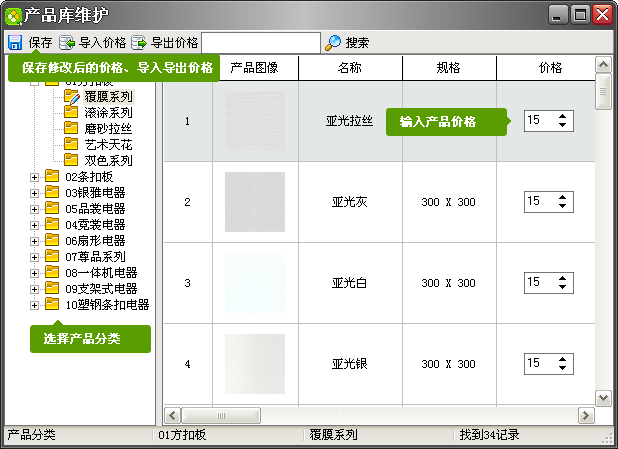This screenshot has width=618, height=449.
Task: Increase price for 亚光灰 row
Action: pyautogui.click(x=564, y=197)
